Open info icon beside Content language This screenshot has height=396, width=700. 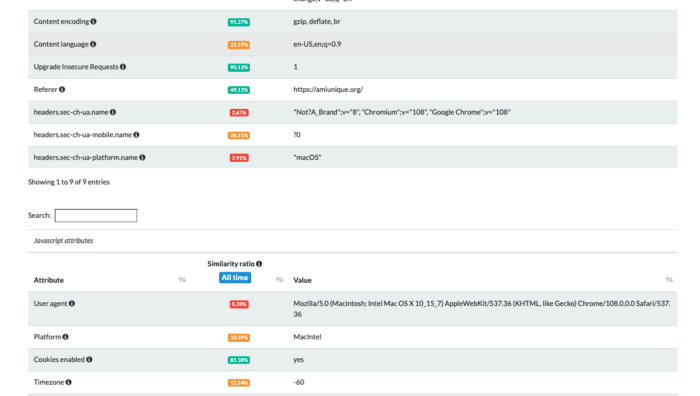(93, 44)
